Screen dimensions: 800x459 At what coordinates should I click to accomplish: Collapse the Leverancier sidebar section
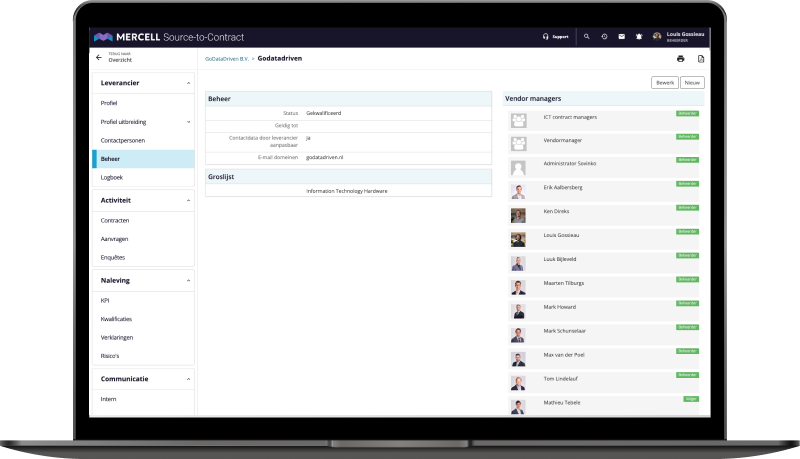tap(188, 84)
